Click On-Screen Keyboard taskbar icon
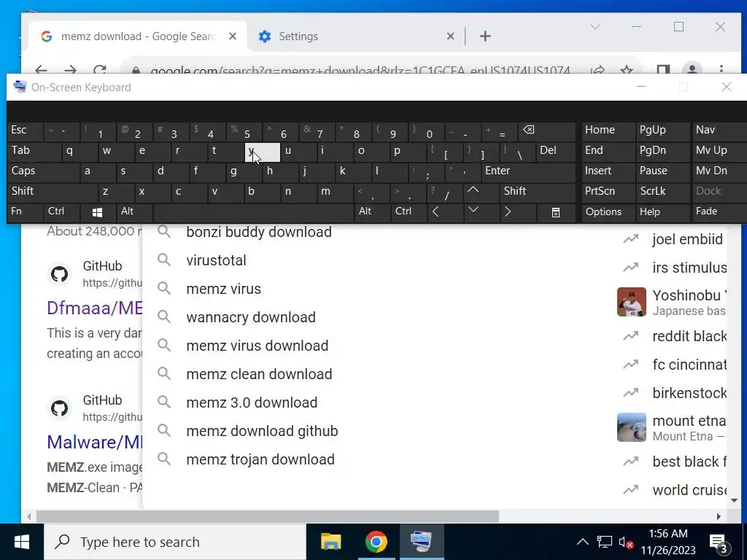 click(421, 542)
